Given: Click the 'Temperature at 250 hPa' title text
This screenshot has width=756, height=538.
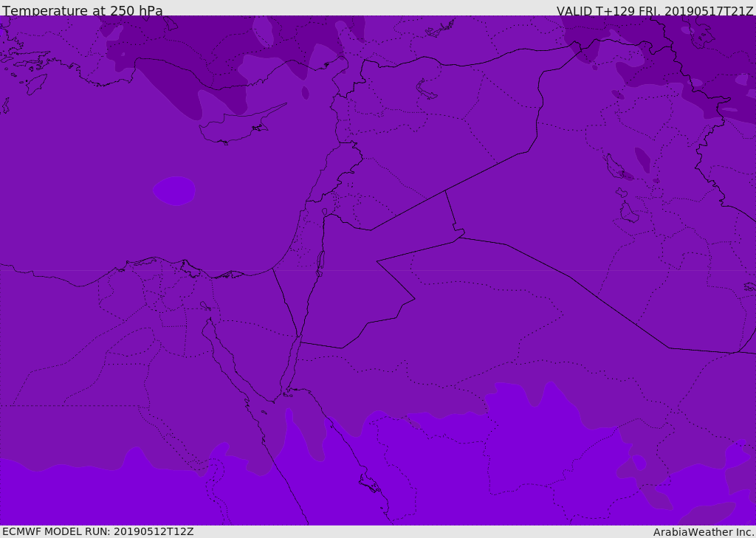Looking at the screenshot, I should 83,10.
